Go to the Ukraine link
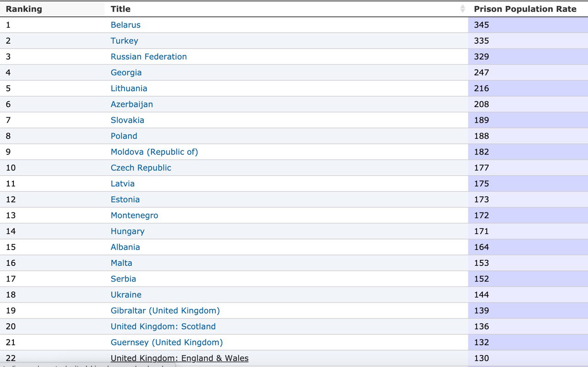 (x=126, y=295)
